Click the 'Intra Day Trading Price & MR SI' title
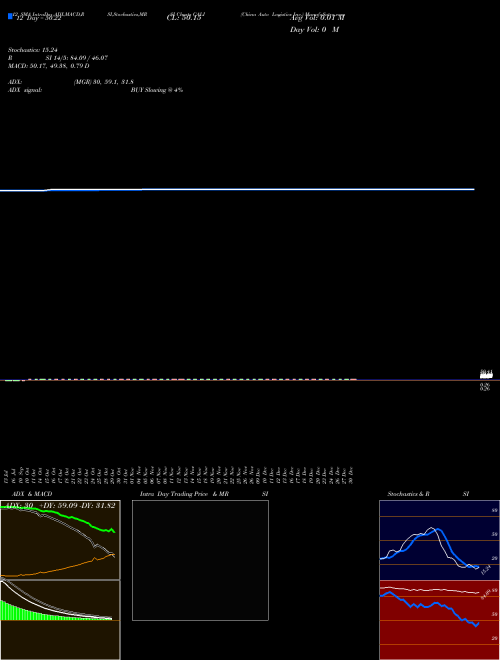The width and height of the screenshot is (500, 660). 204,494
